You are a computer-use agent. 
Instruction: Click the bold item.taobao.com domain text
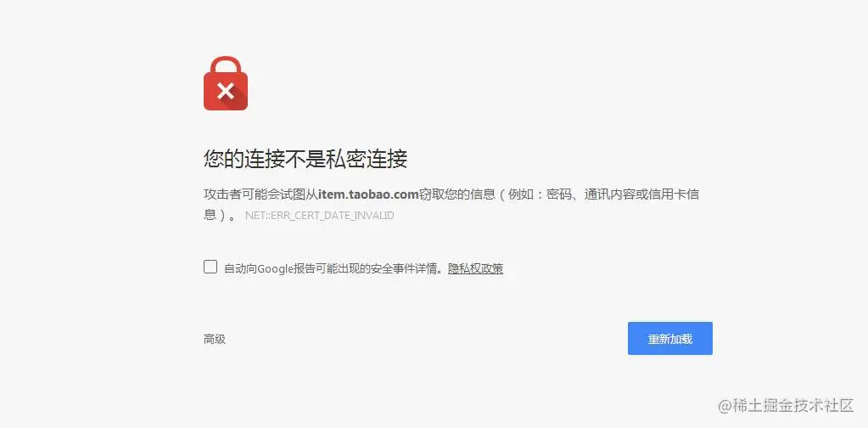point(368,194)
